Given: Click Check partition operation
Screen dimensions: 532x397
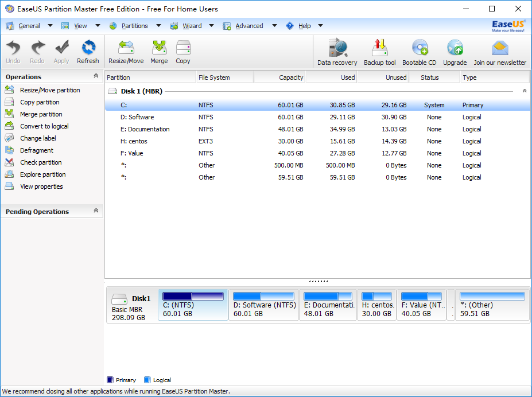Looking at the screenshot, I should 41,162.
